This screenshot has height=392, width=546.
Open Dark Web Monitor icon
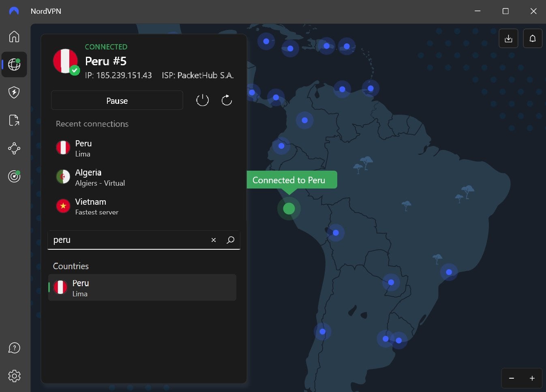tap(14, 176)
